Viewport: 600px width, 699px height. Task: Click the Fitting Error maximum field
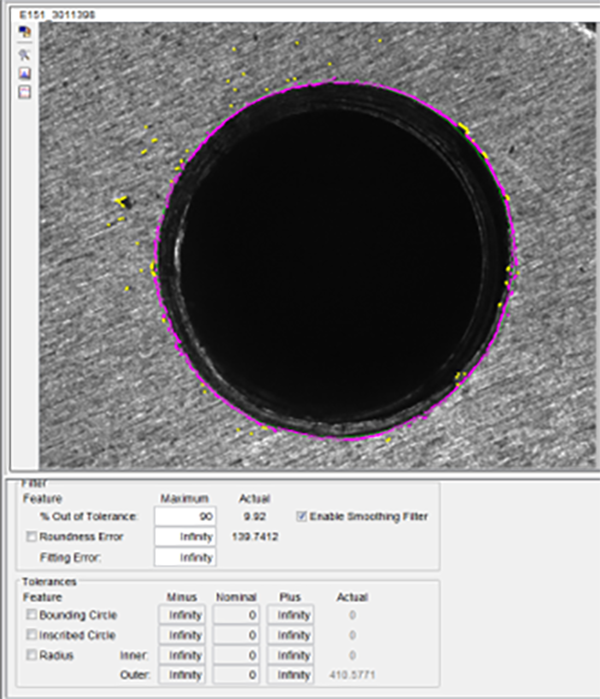click(186, 557)
